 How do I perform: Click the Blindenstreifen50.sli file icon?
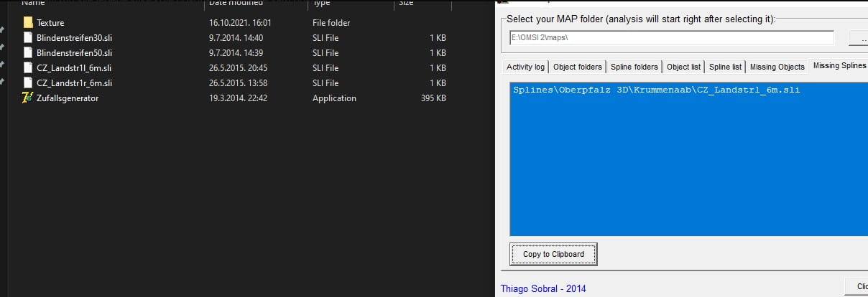pos(28,53)
